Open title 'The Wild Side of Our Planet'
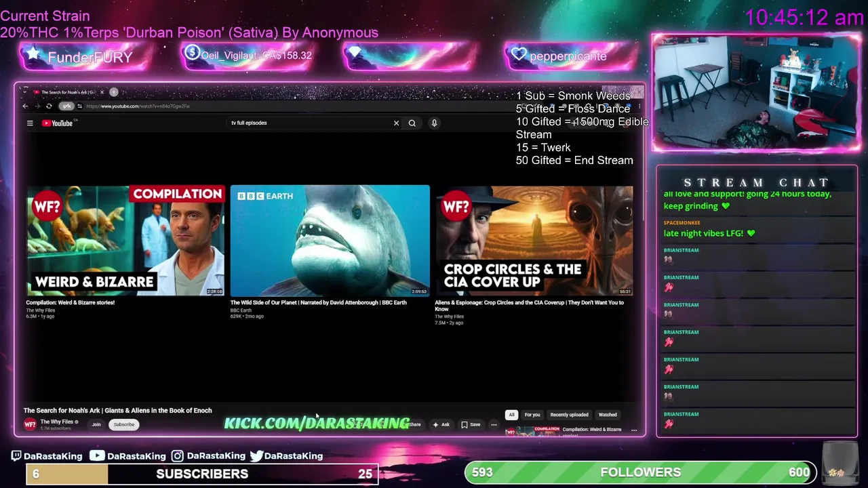 click(x=318, y=303)
